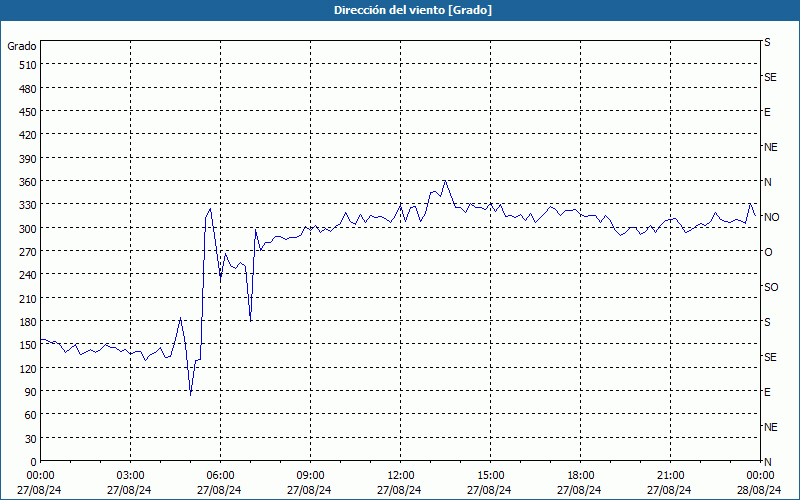The height and width of the screenshot is (500, 800).
Task: Select the '420' degree axis label
Action: [28, 135]
